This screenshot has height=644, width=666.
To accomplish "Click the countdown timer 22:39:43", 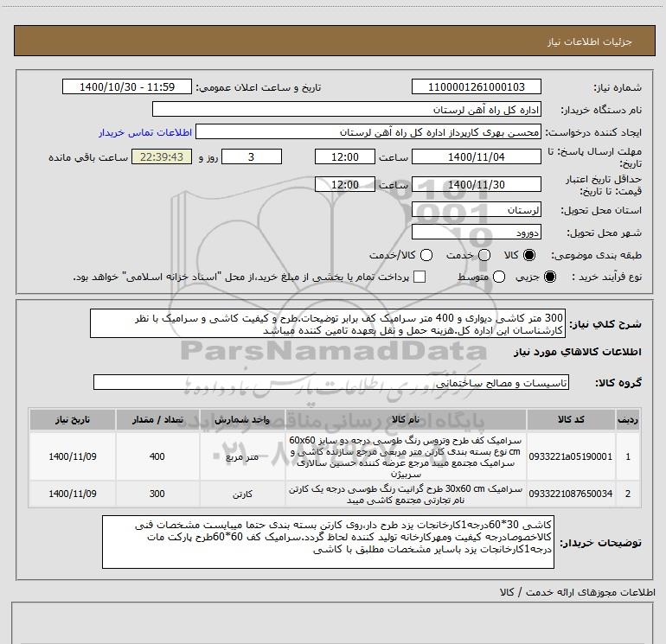I will tap(162, 157).
